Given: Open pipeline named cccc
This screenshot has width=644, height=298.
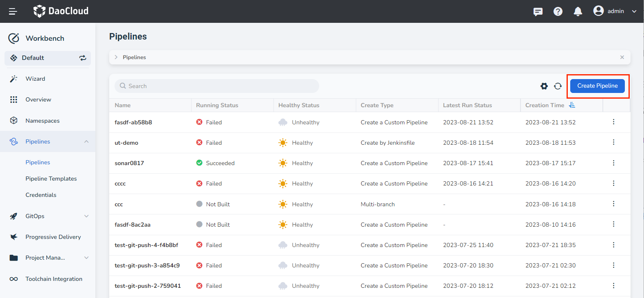Looking at the screenshot, I should pos(120,184).
